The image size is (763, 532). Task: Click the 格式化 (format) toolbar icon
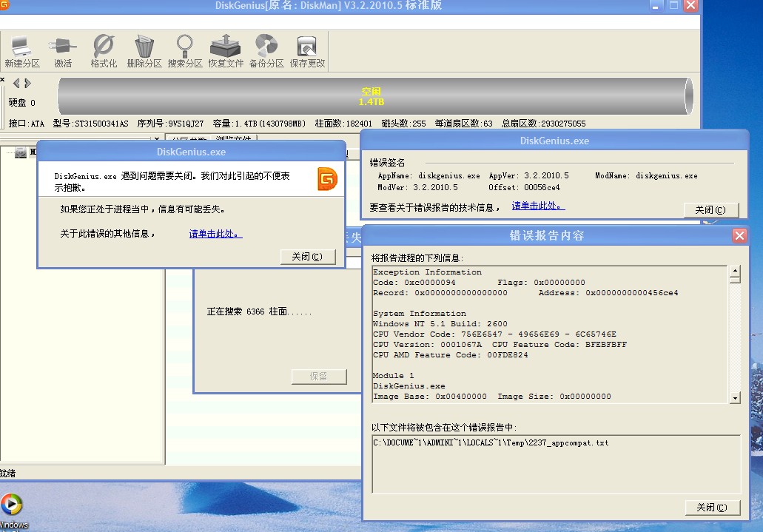(104, 52)
